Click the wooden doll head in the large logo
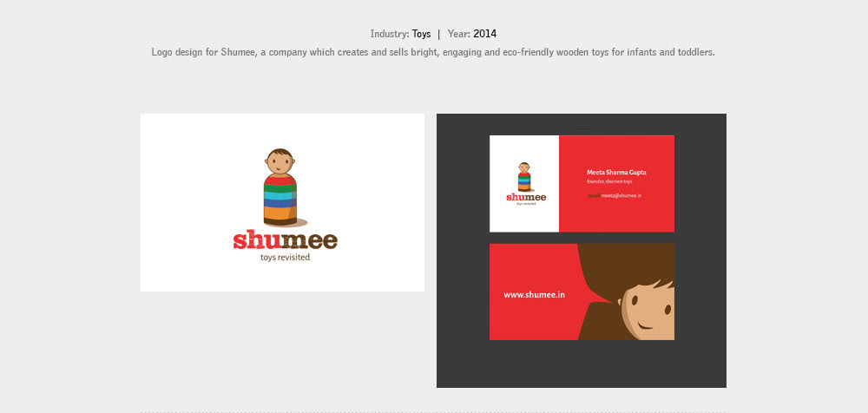 pyautogui.click(x=279, y=162)
